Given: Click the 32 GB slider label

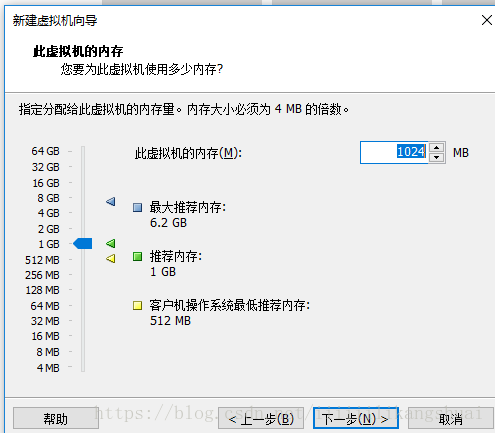Looking at the screenshot, I should click(45, 167).
